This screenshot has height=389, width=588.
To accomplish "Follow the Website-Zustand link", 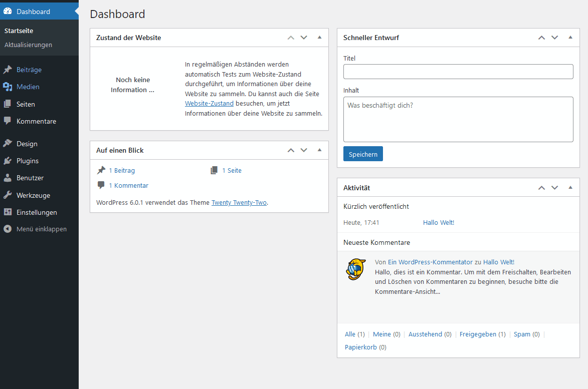I will 209,103.
